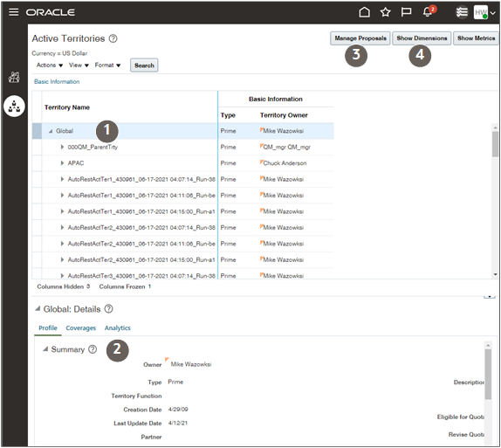The image size is (501, 448).
Task: Click Columns Frozen 1 status
Action: pos(125,286)
